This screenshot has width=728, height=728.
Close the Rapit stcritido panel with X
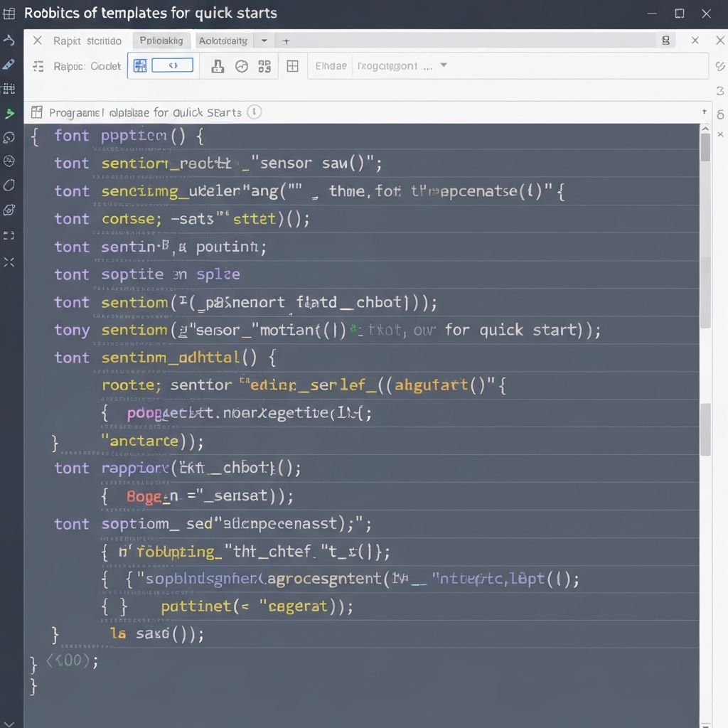(x=38, y=41)
